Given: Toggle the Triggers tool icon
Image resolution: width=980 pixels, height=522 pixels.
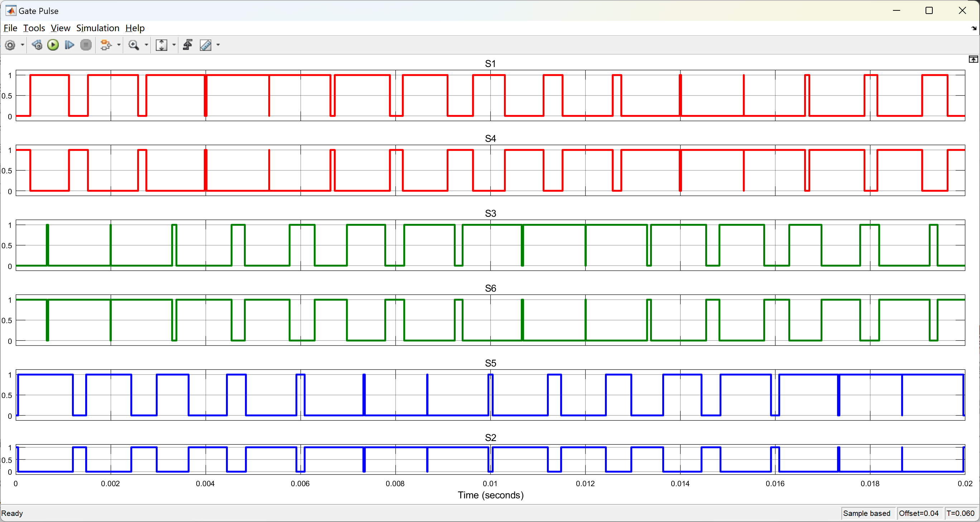Looking at the screenshot, I should (188, 45).
